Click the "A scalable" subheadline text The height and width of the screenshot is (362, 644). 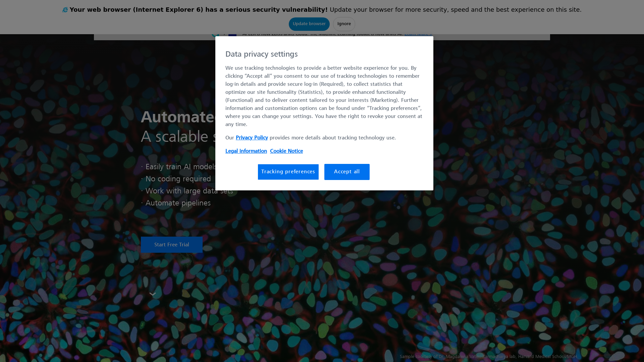(x=178, y=137)
